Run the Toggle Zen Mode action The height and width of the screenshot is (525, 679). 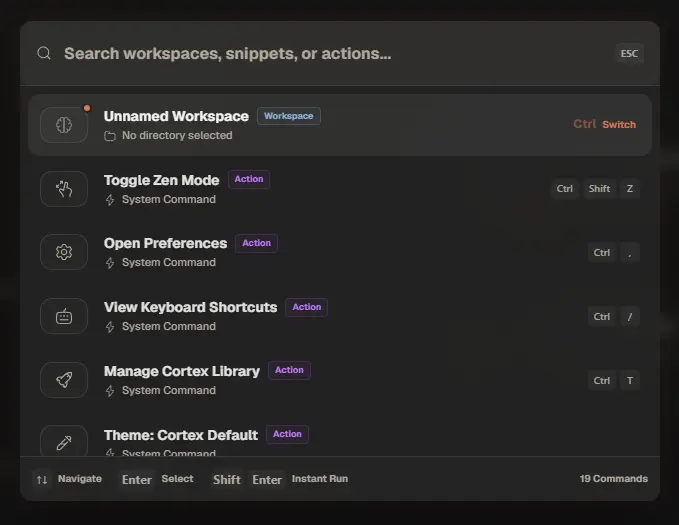tap(340, 189)
